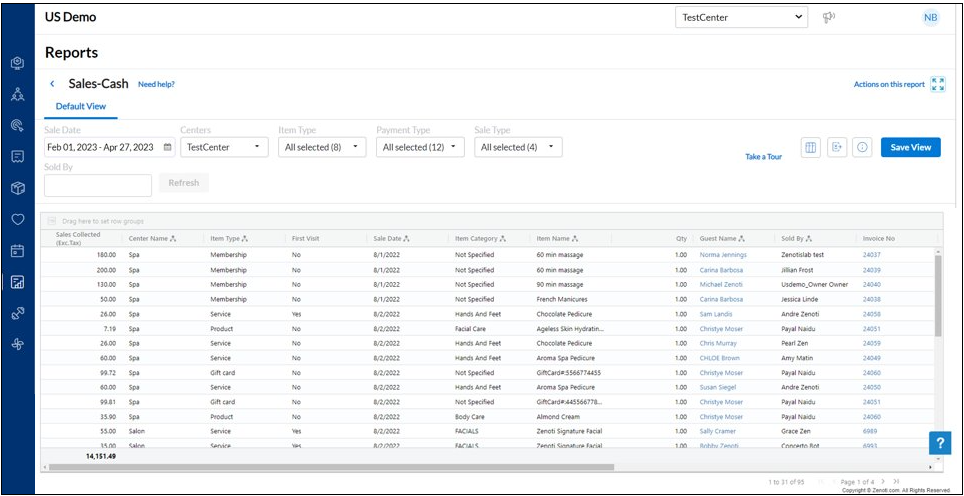The width and height of the screenshot is (964, 496).
Task: Select the Jillian Frost sold-by cell
Action: tap(799, 269)
